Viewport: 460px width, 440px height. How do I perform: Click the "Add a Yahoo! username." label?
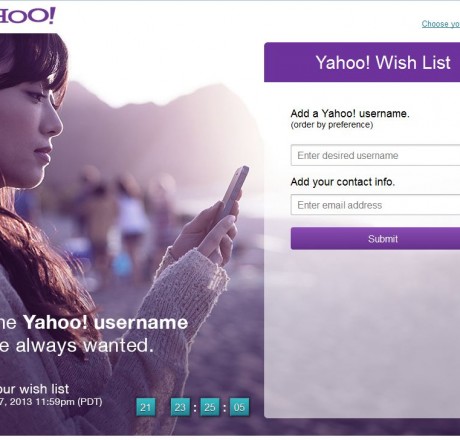350,114
